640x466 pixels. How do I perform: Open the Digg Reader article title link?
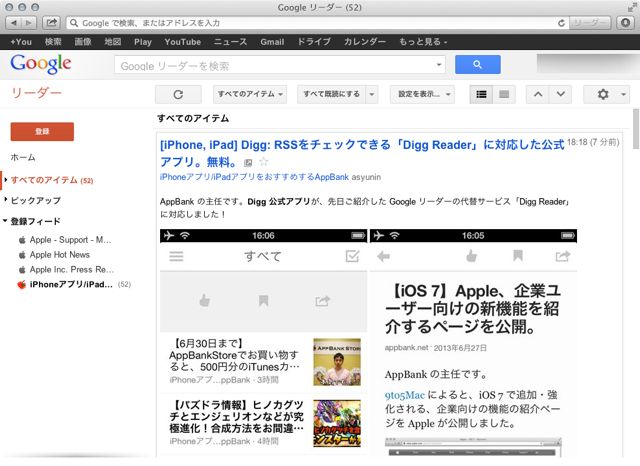coord(362,153)
